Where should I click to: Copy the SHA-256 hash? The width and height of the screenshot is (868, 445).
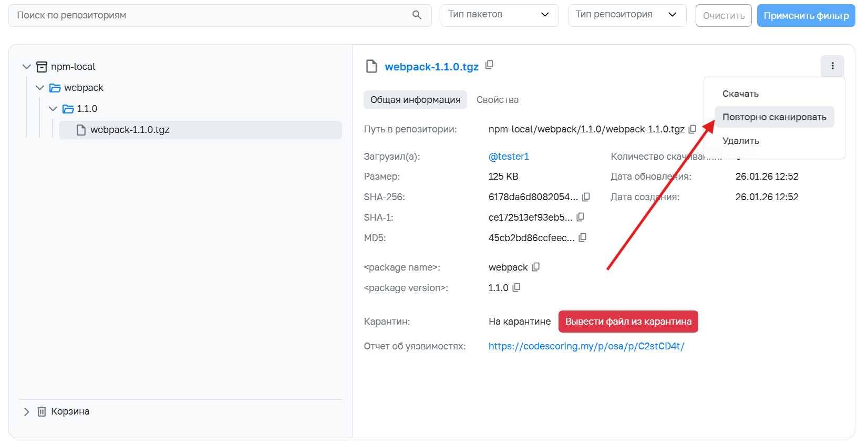586,197
